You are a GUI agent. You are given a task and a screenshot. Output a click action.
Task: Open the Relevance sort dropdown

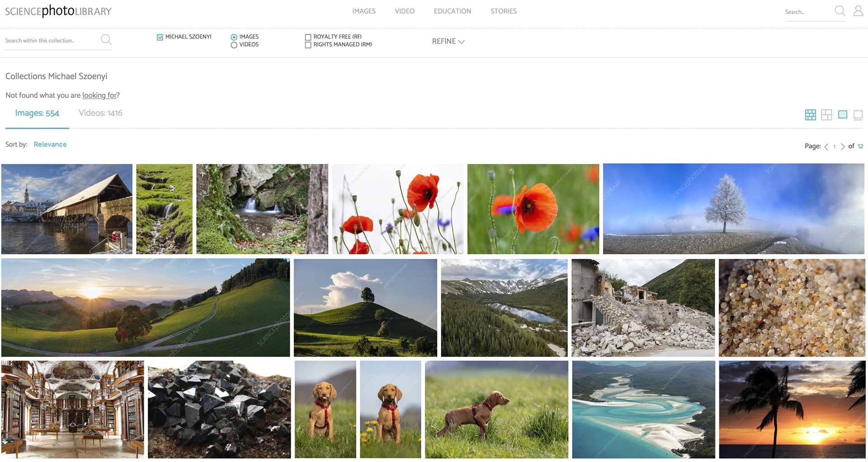tap(50, 144)
